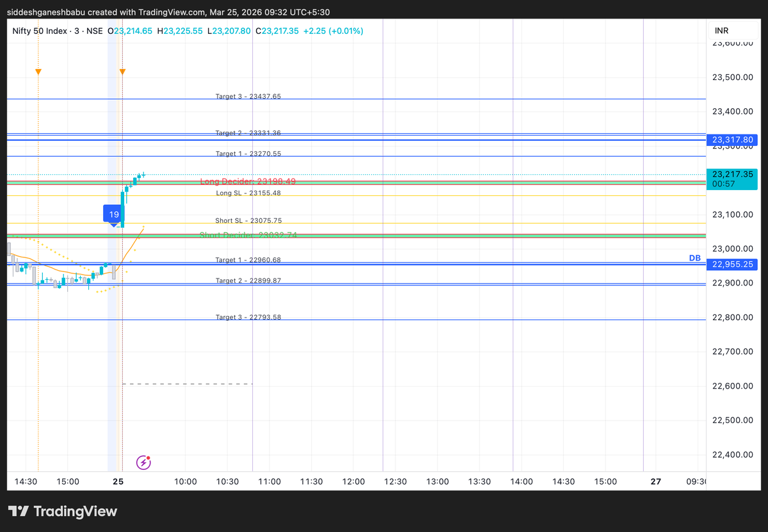768x532 pixels.
Task: Click the 22,400.00 price axis label
Action: (x=732, y=455)
